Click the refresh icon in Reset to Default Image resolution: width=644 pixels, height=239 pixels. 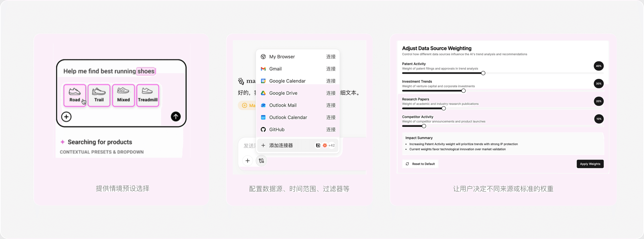[x=407, y=164]
